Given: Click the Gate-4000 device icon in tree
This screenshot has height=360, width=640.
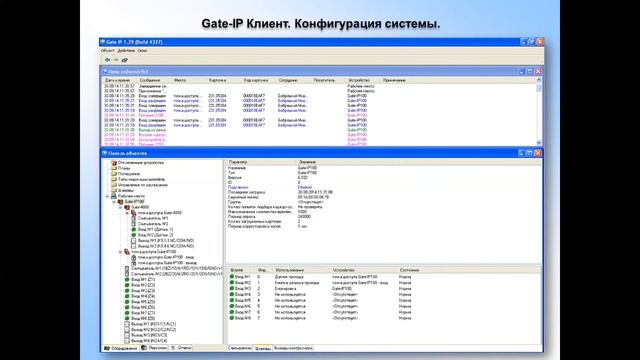Looking at the screenshot, I should pos(127,207).
